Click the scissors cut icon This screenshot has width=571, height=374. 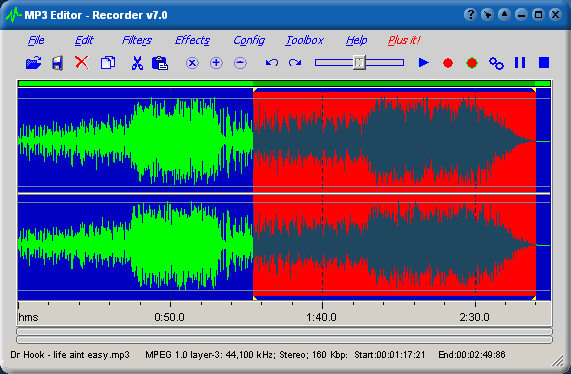137,63
